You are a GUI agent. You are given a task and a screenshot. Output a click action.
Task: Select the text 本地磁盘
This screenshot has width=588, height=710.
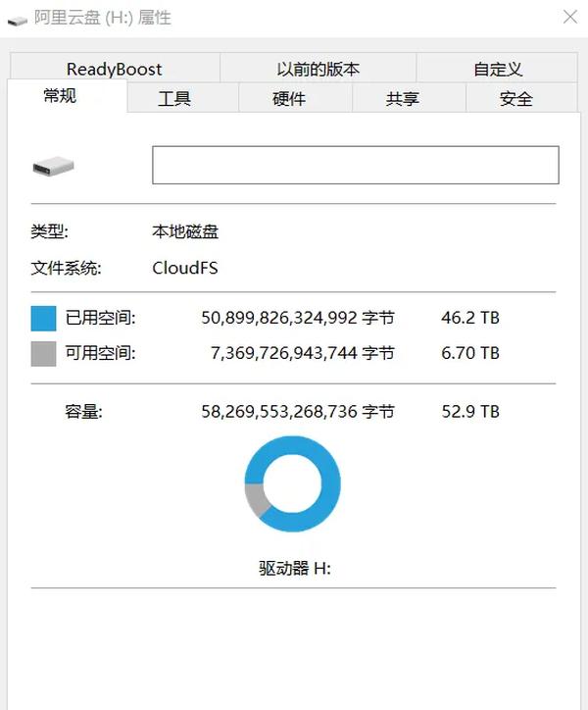point(185,231)
